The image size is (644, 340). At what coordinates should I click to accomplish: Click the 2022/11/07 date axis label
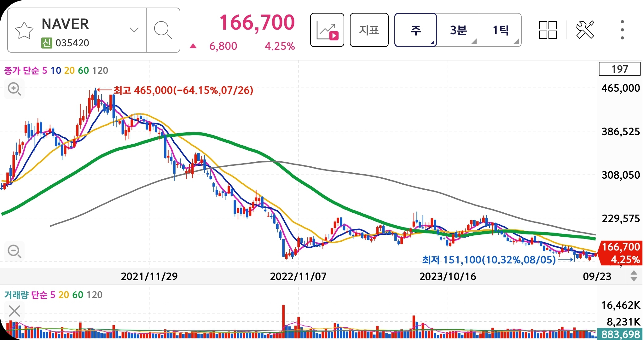[x=298, y=276]
